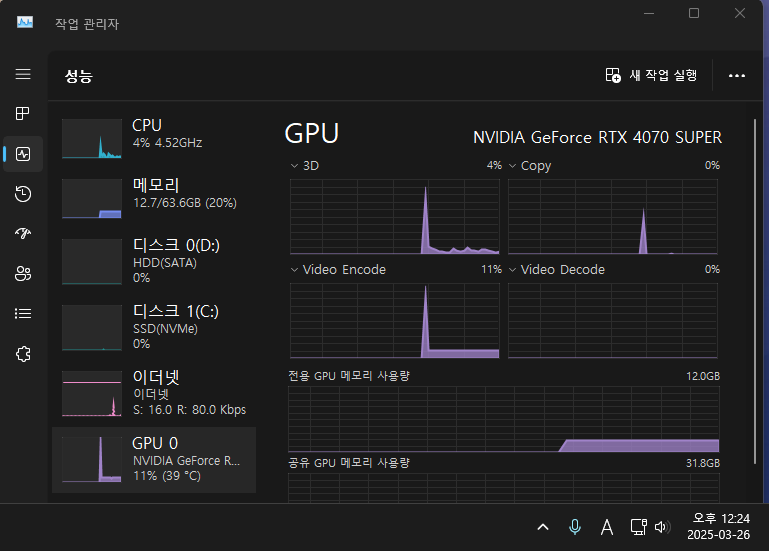Click the 공유 GPU 메모리 사용량 label
The image size is (769, 551).
pos(349,463)
